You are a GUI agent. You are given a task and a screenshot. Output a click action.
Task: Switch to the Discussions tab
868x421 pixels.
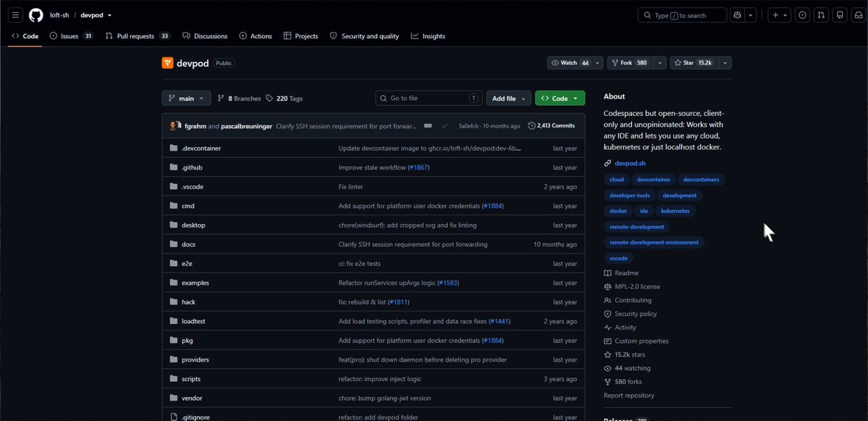205,36
